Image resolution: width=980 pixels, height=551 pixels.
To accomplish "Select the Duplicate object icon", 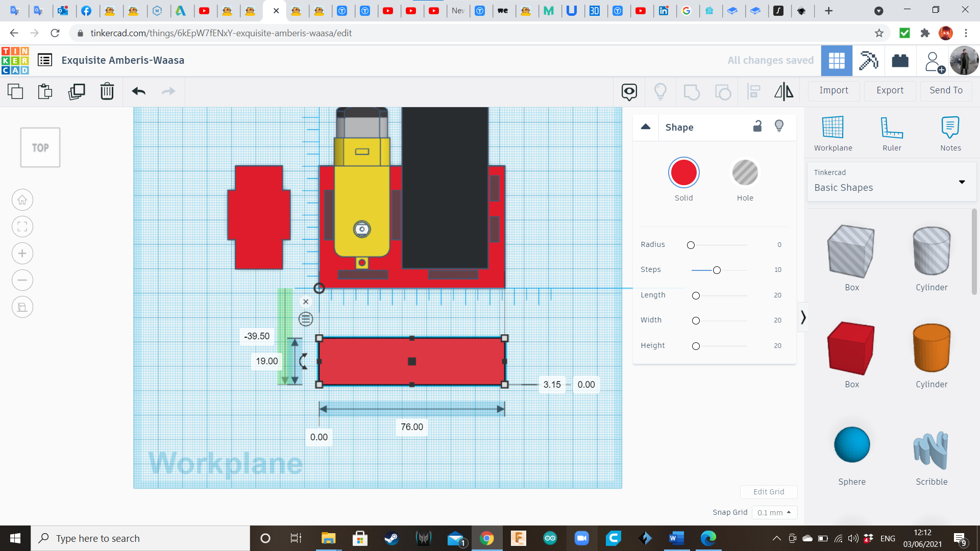I will pos(76,91).
